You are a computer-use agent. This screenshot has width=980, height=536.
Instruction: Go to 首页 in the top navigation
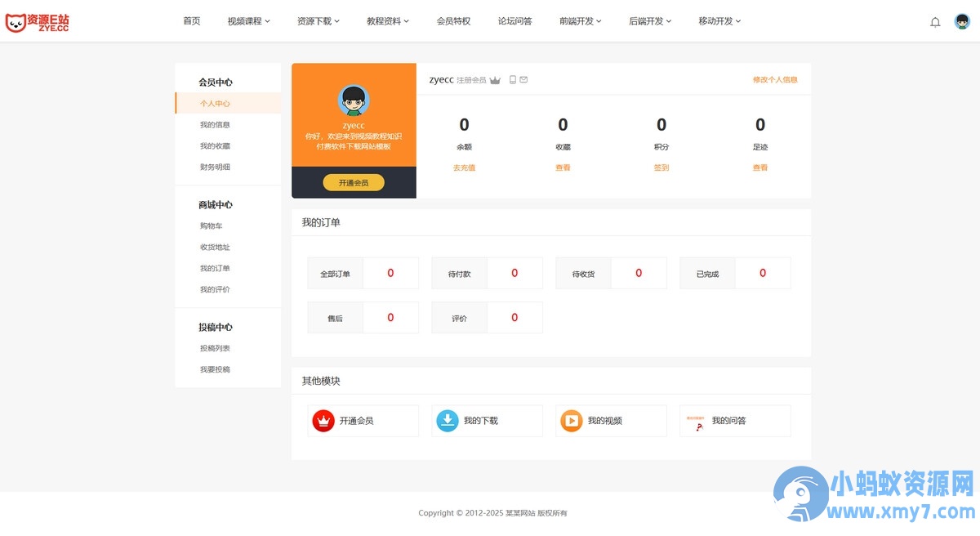pos(192,21)
